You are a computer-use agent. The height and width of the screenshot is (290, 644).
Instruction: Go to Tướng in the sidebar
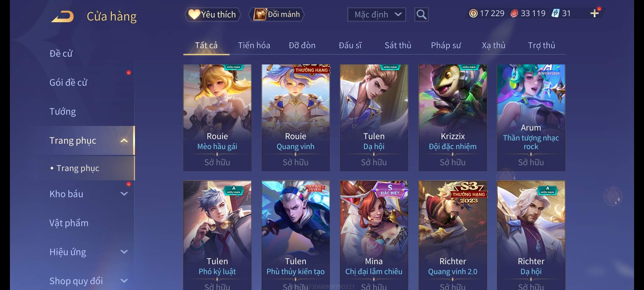point(63,111)
